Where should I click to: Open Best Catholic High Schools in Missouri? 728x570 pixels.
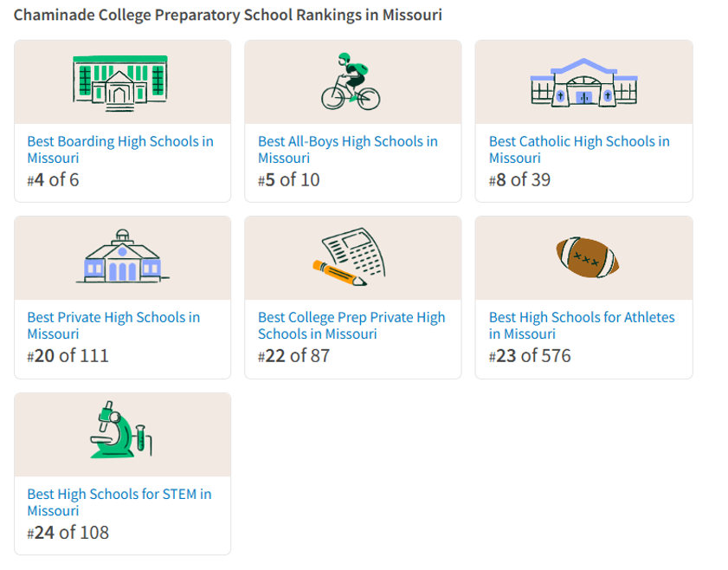coord(578,150)
